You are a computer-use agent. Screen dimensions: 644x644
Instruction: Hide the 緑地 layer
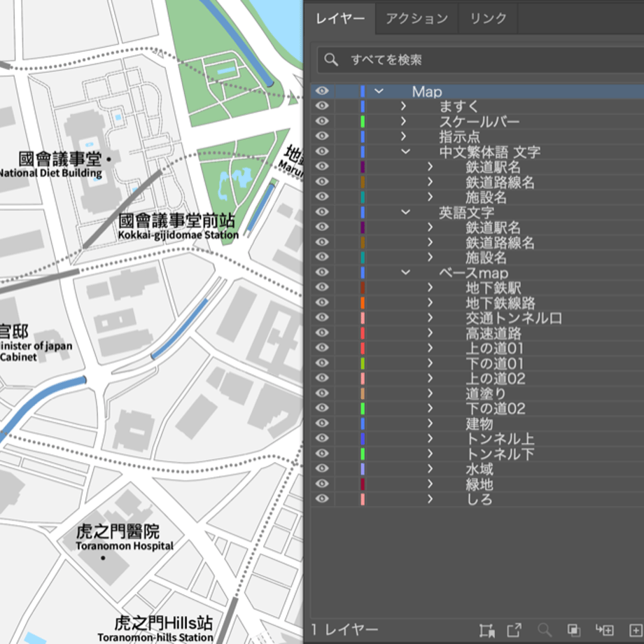tap(322, 484)
